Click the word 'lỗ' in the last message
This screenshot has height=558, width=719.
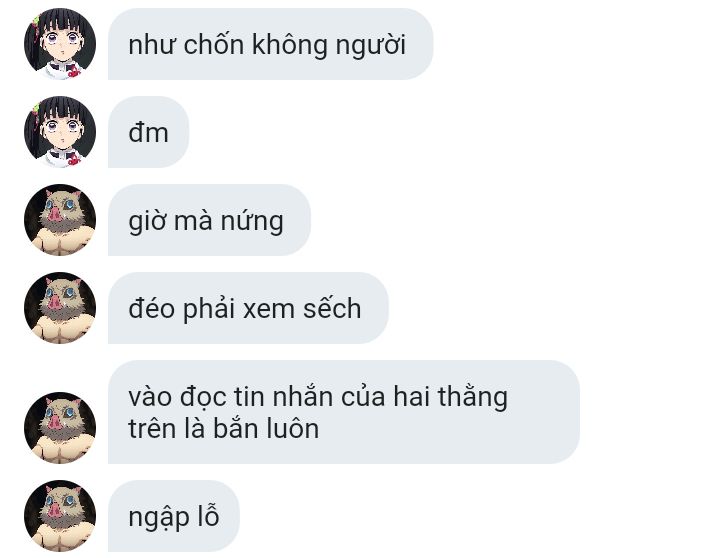[x=208, y=515]
